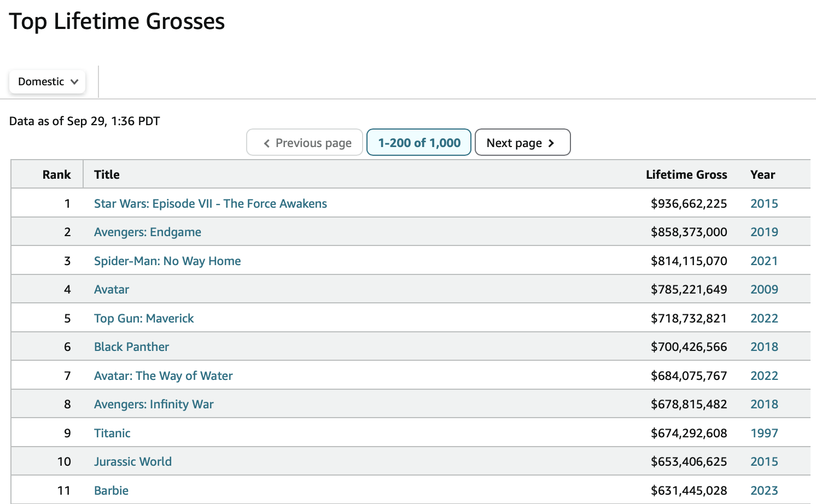Click the Previous page button
Viewport: 816px width, 504px height.
(x=305, y=143)
